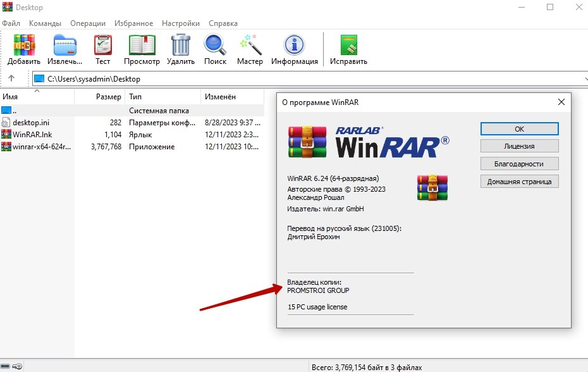Viewport: 588px width, 372px height.
Task: Sort by the Размер column header
Action: click(100, 96)
